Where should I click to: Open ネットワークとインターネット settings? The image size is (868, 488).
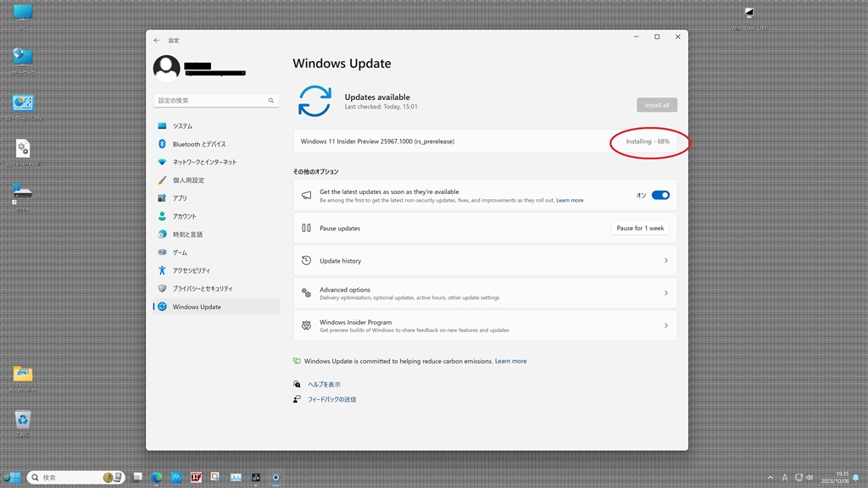pyautogui.click(x=216, y=162)
